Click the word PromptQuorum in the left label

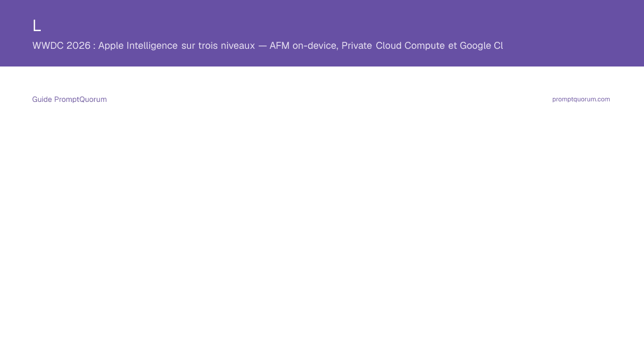(80, 99)
